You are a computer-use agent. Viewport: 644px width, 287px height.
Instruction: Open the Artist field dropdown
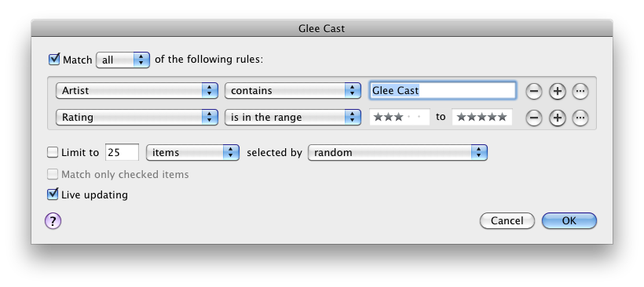pyautogui.click(x=137, y=91)
